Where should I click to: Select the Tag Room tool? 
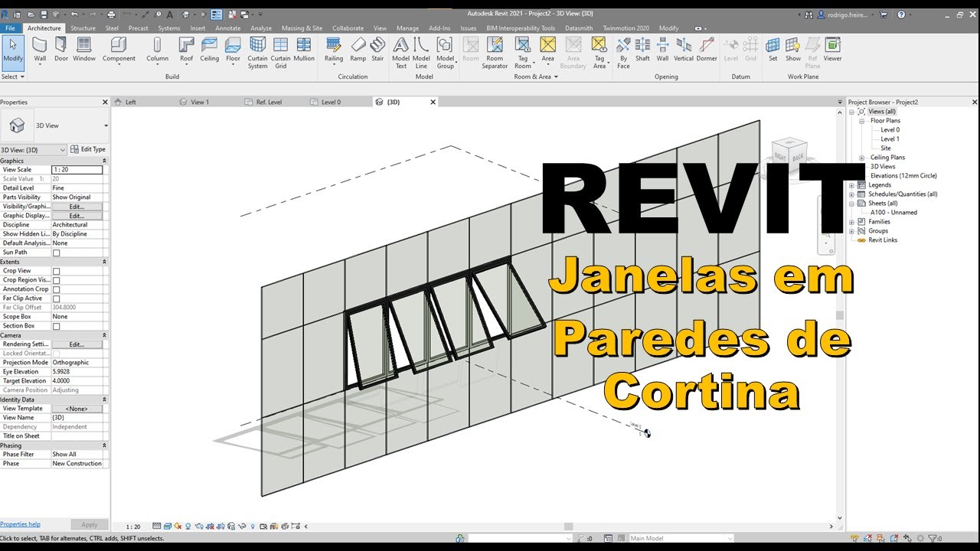(x=523, y=52)
